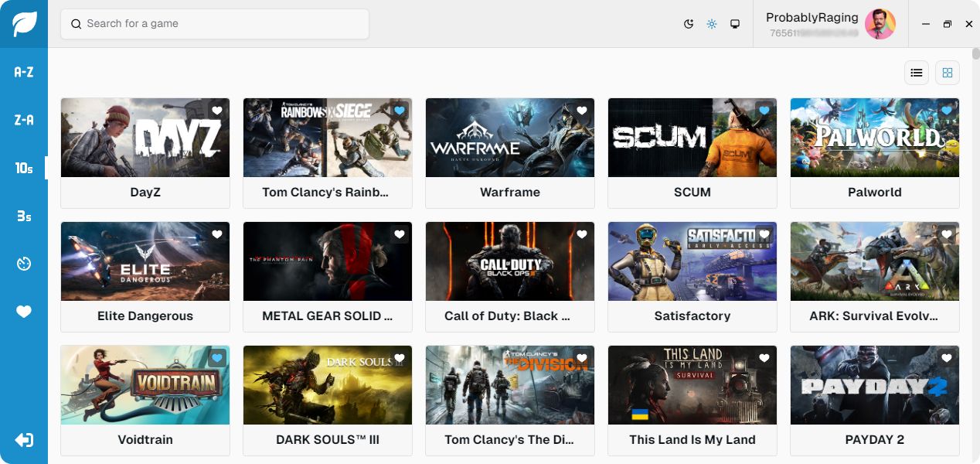Click the Tom Clancy's Rainb... title

coord(325,193)
